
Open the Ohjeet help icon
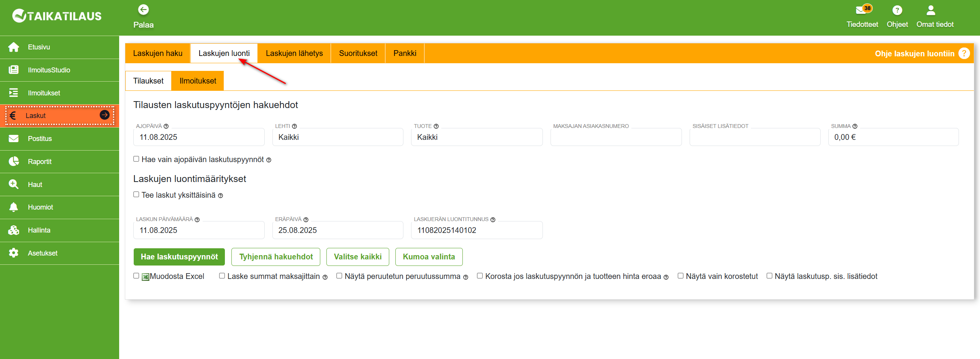coord(897,10)
